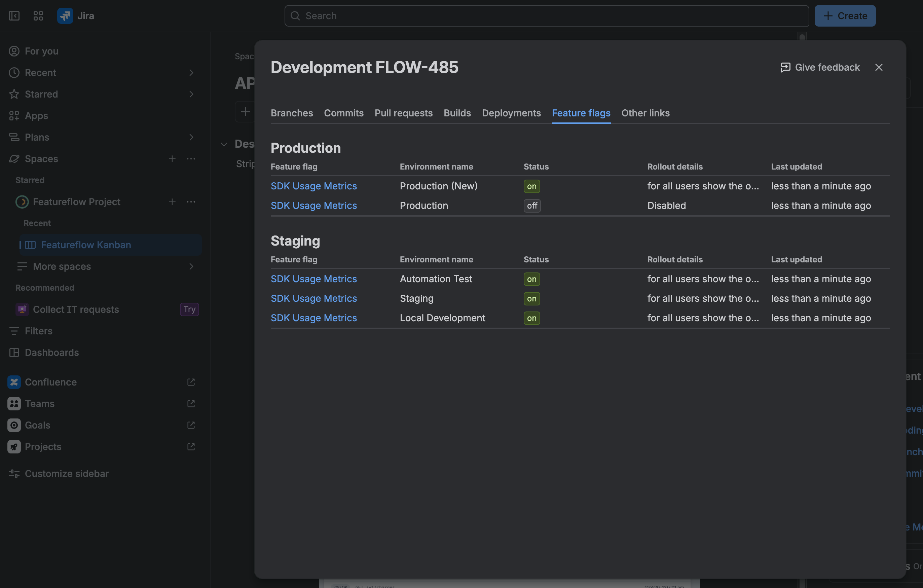Click the 'off' status badge for Production
Image resolution: width=923 pixels, height=588 pixels.
(532, 206)
